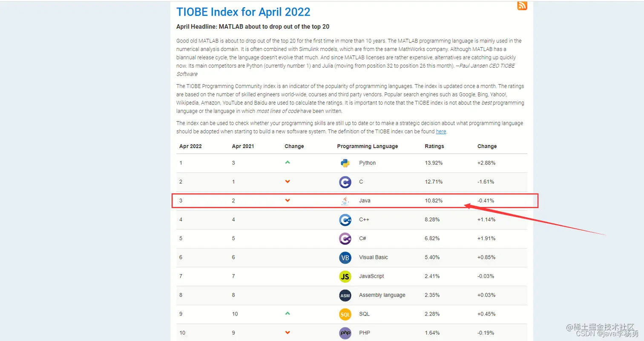Click the 'C#' language name
The width and height of the screenshot is (644, 341).
[363, 238]
